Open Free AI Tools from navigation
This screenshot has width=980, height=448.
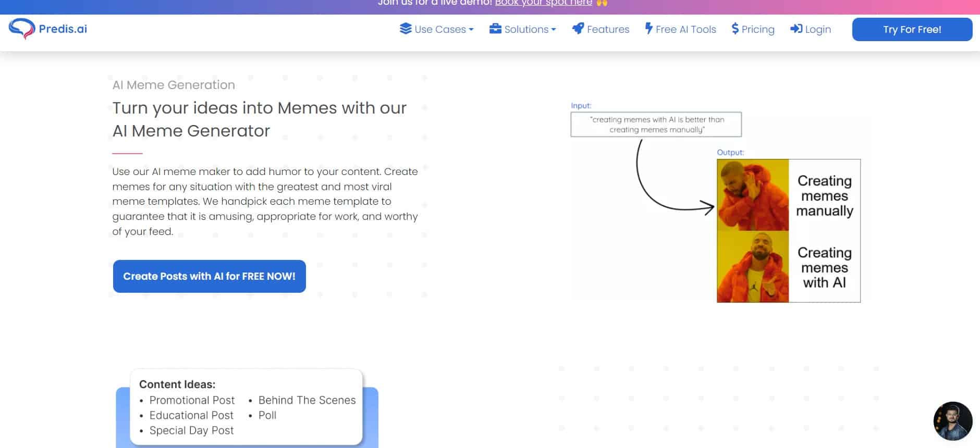pyautogui.click(x=685, y=29)
